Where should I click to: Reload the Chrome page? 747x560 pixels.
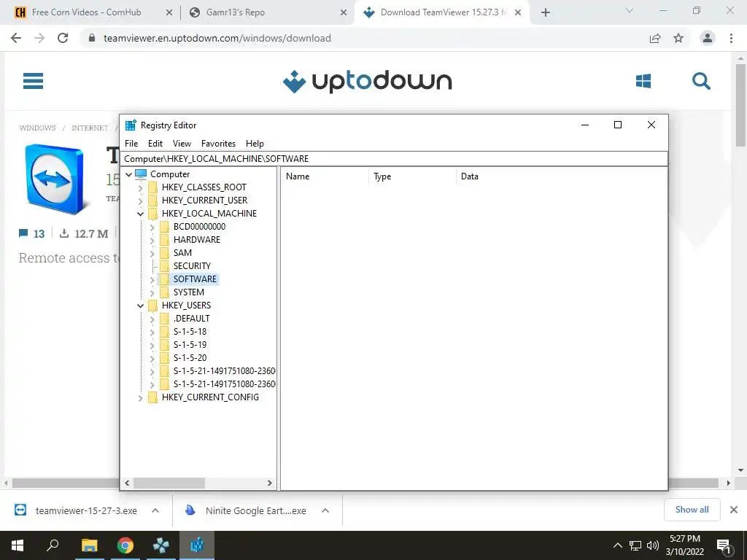(x=63, y=38)
